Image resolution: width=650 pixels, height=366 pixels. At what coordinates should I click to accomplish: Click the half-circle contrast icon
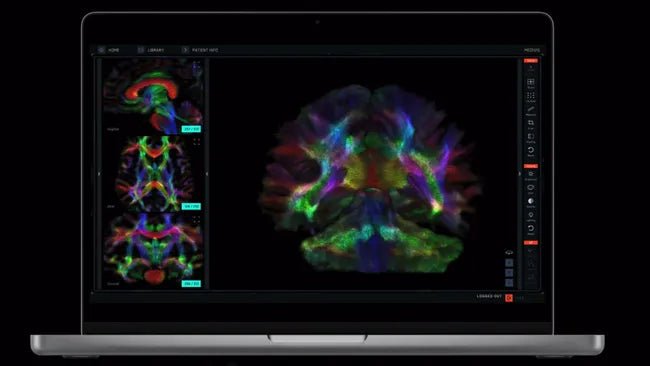531,201
